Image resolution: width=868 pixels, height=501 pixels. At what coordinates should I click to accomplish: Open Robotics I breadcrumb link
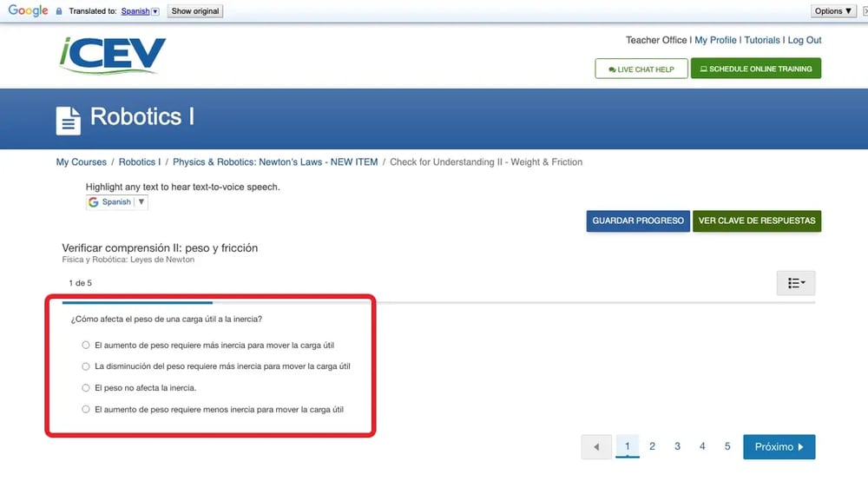coord(140,162)
